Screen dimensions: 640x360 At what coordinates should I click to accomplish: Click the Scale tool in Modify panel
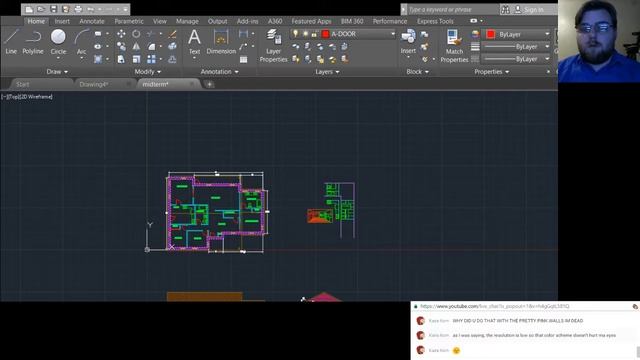pos(136,59)
